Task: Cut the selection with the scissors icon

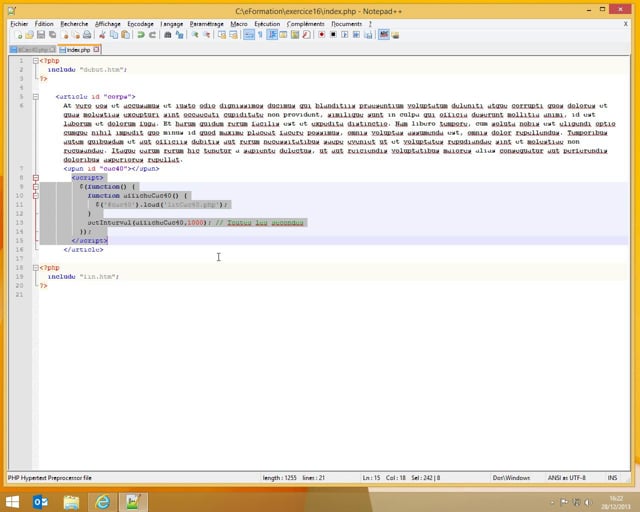Action: click(102, 35)
